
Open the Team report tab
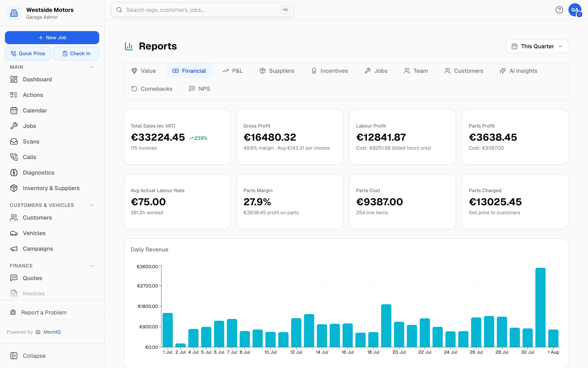pyautogui.click(x=416, y=71)
